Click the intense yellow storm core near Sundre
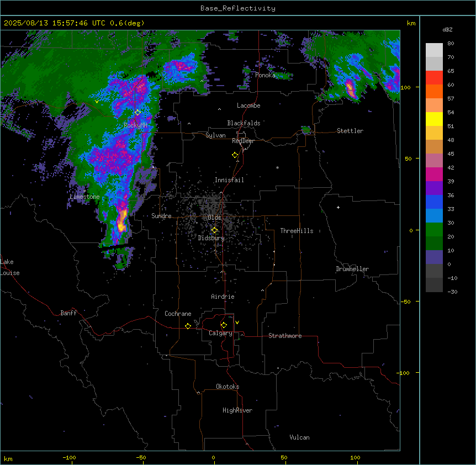The image size is (476, 465). pos(122,221)
